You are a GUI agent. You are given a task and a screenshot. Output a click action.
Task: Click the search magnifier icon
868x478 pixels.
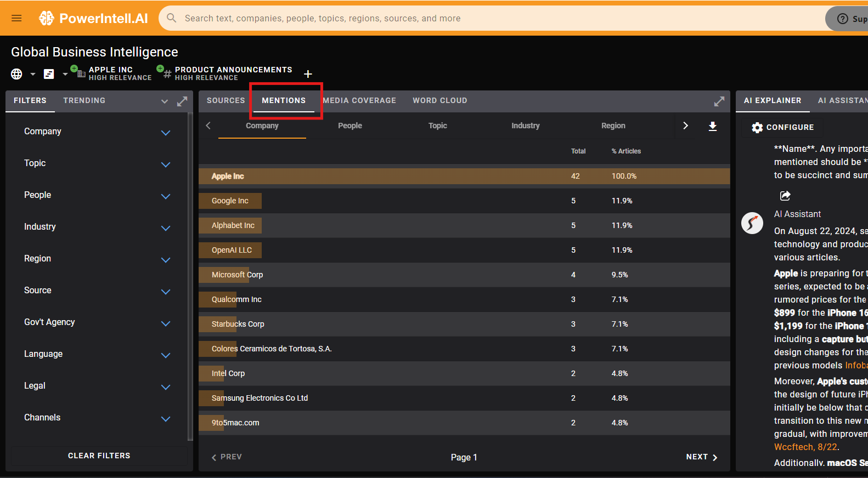point(172,18)
